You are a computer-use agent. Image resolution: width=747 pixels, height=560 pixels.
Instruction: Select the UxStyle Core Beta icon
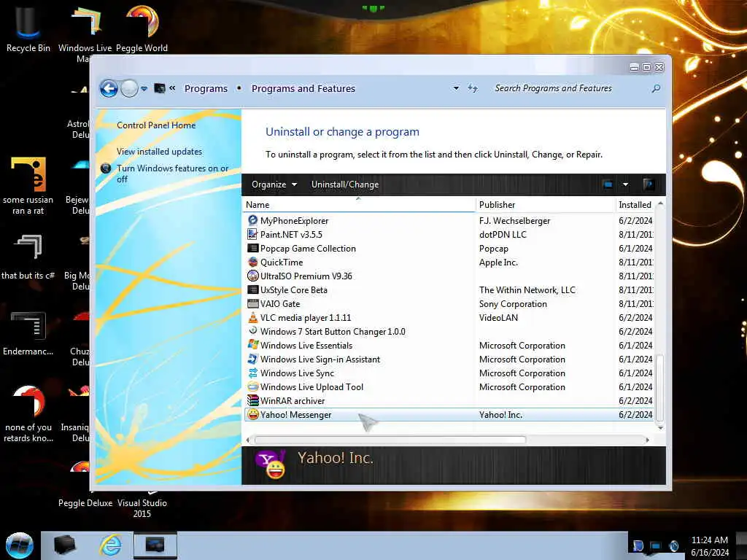253,289
